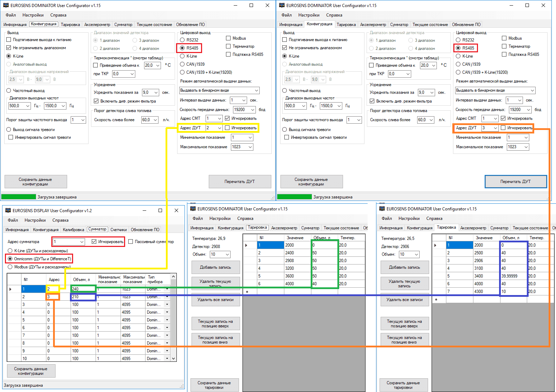Click Перечитать ДУТ in the ДУТ address 3 window
556x392 pixels.
coord(516,182)
